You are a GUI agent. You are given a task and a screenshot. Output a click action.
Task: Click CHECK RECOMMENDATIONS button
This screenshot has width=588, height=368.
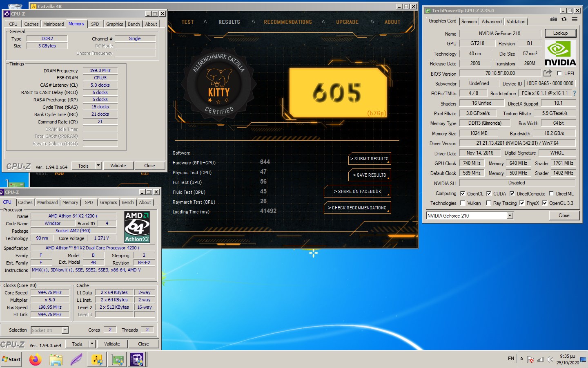pos(357,208)
